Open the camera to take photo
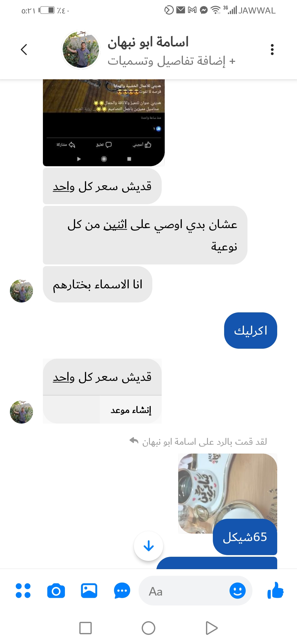 pyautogui.click(x=56, y=591)
